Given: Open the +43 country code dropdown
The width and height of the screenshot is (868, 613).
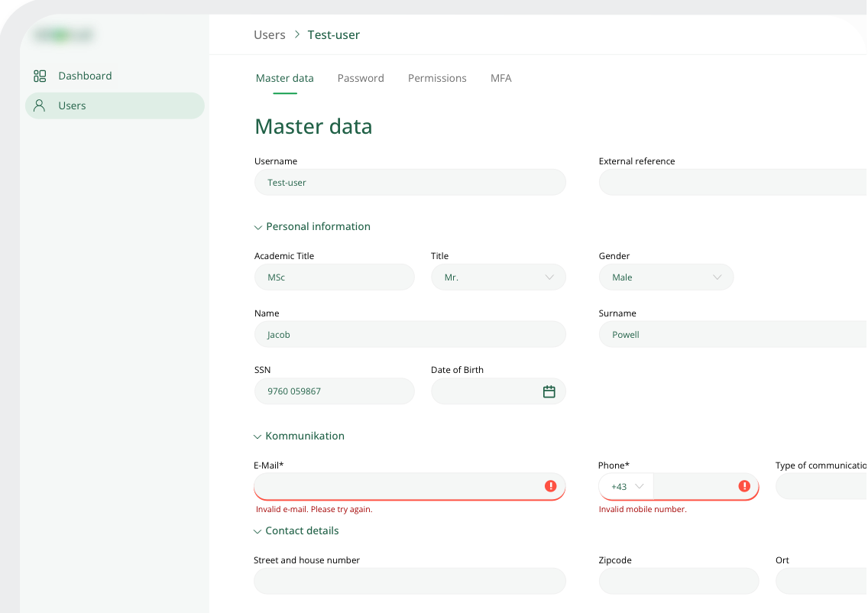Looking at the screenshot, I should (x=626, y=486).
